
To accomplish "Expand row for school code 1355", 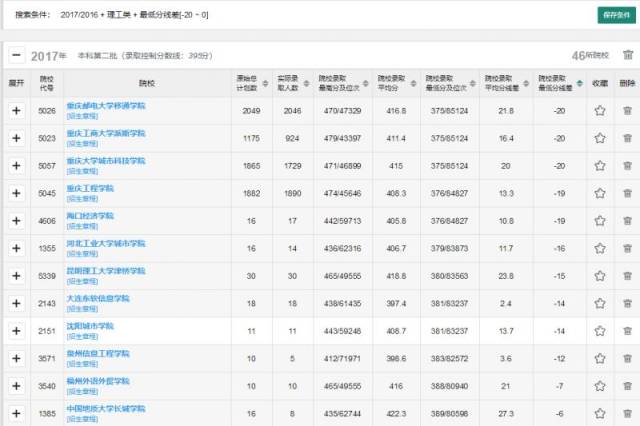I will pos(16,248).
